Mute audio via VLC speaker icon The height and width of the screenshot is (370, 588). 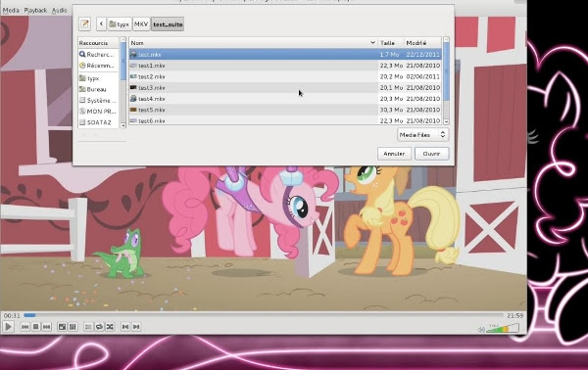481,330
